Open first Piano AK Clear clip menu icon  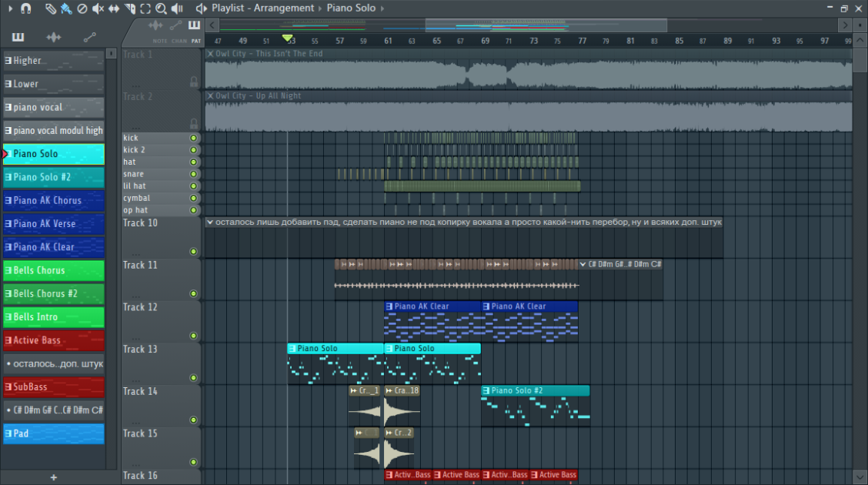tap(389, 306)
